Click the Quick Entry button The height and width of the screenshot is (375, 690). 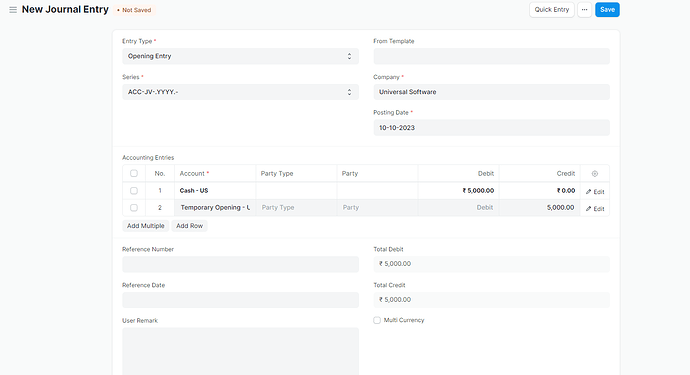tap(552, 10)
